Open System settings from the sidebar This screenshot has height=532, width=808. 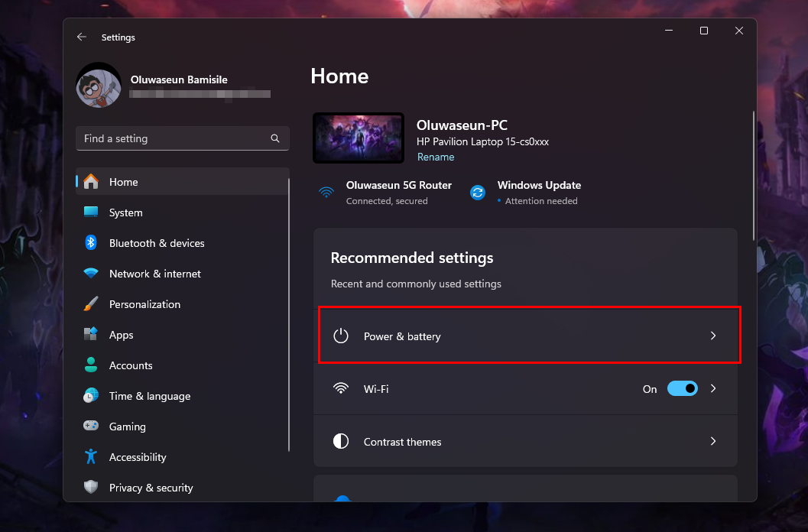(124, 212)
